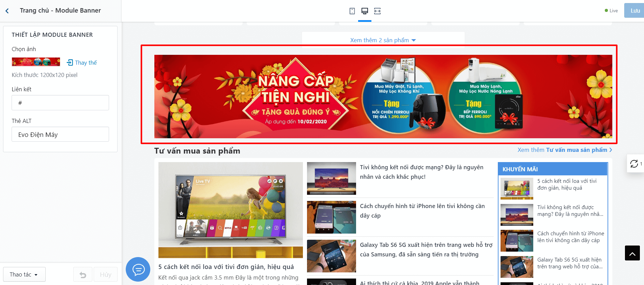Click the Lưu save button
Image resolution: width=644 pixels, height=285 pixels.
(x=634, y=11)
